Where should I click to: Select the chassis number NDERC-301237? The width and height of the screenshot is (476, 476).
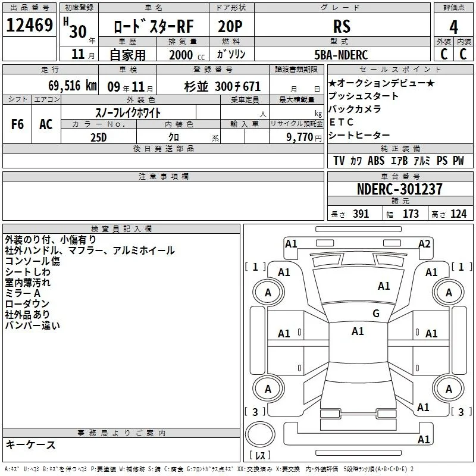(400, 189)
